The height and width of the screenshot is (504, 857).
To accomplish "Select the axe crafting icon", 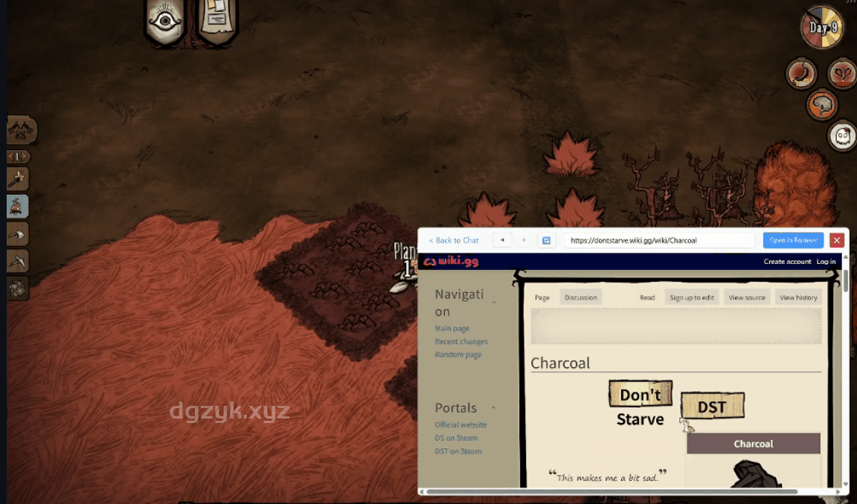I will [17, 234].
